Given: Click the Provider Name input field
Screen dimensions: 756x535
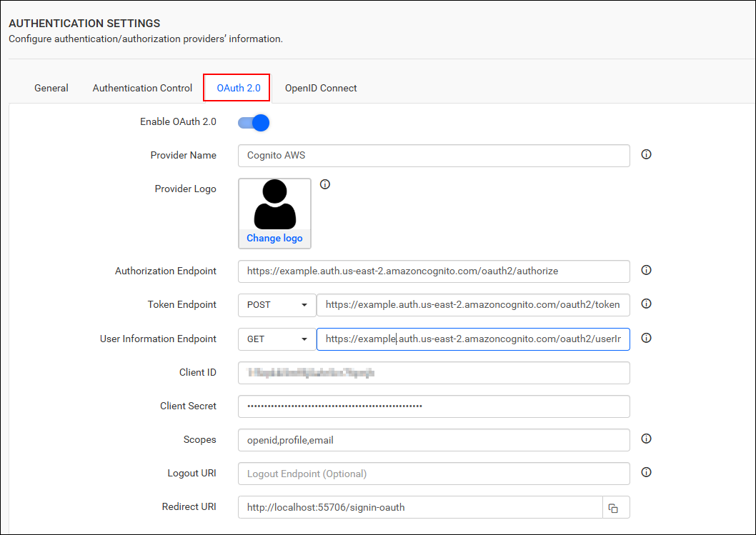Looking at the screenshot, I should pos(434,156).
